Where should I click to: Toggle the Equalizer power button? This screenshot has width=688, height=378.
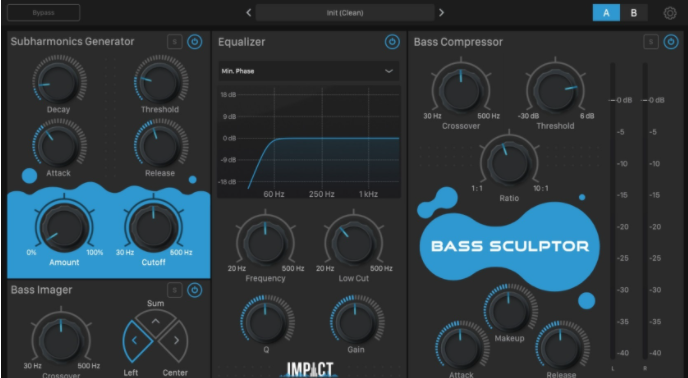pyautogui.click(x=392, y=42)
